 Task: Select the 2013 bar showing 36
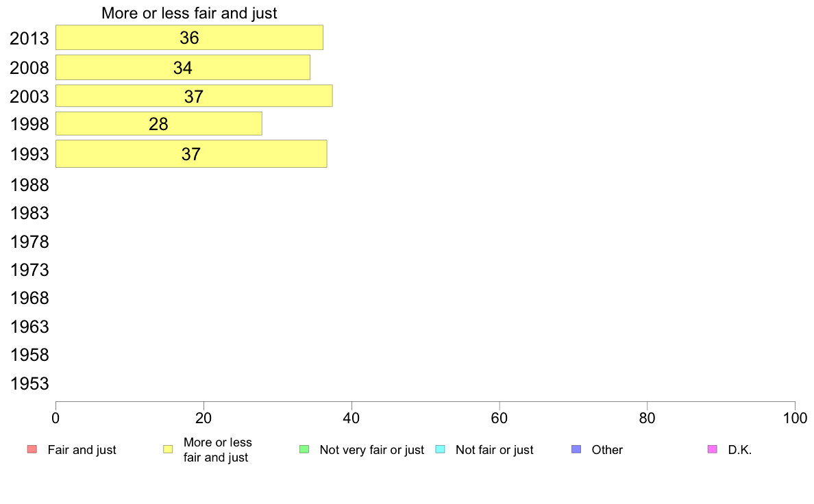click(190, 38)
